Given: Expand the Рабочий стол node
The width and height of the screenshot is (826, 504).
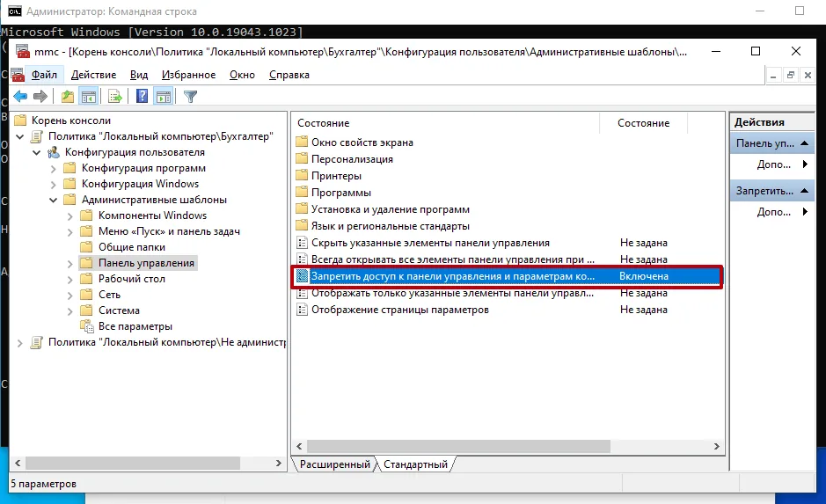Looking at the screenshot, I should (70, 280).
